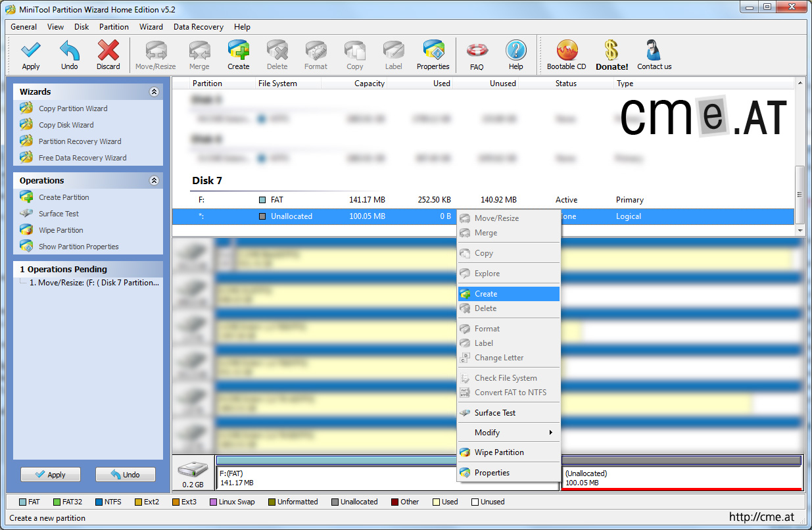The image size is (812, 530).
Task: Choose Create in the context menu
Action: click(509, 294)
